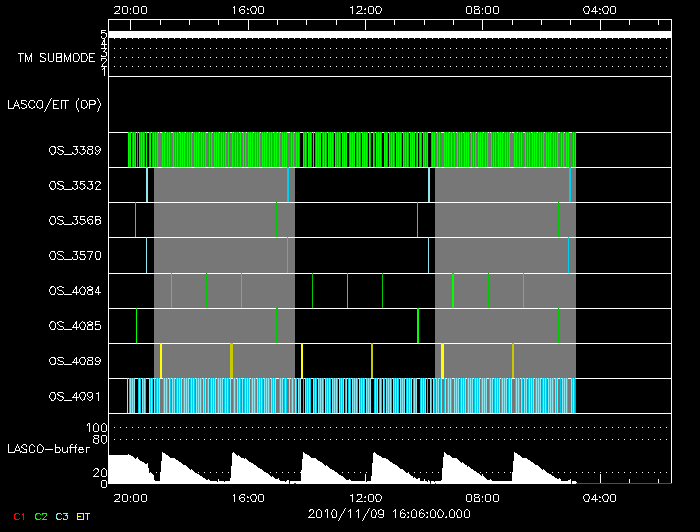Click the 20:00 label on bottom axis
Screen dimensions: 700x532
click(130, 498)
